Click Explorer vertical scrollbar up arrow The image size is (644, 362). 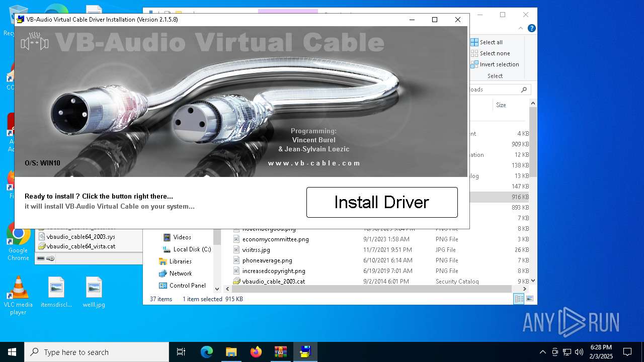[533, 104]
